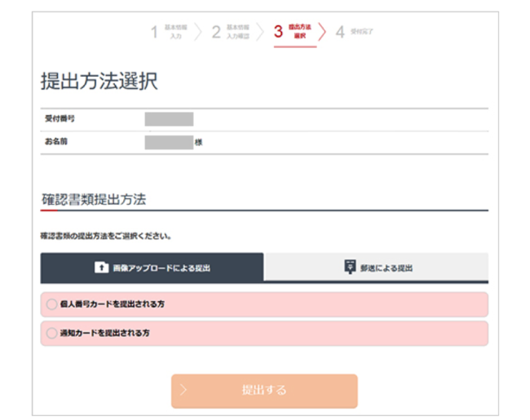Click the arrow icon inside 提出する button
Viewport: 530px width, 420px height.
tap(184, 391)
